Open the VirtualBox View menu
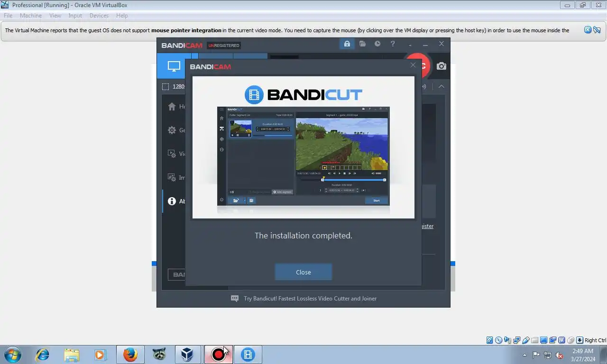 click(x=55, y=16)
